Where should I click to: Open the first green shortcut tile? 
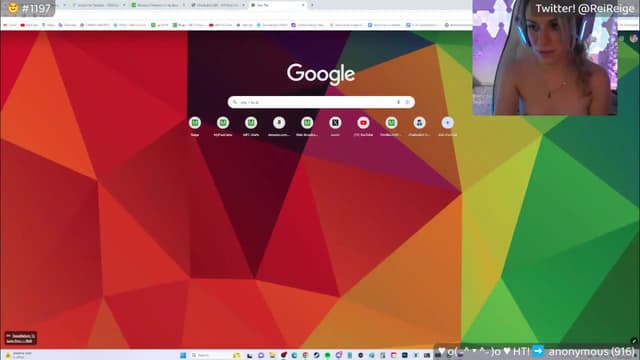click(x=195, y=123)
